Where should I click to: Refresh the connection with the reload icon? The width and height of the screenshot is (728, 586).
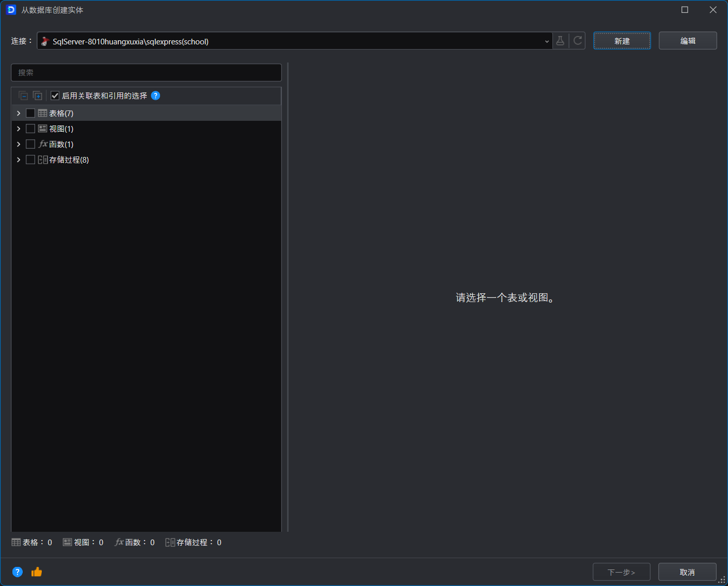coord(578,41)
